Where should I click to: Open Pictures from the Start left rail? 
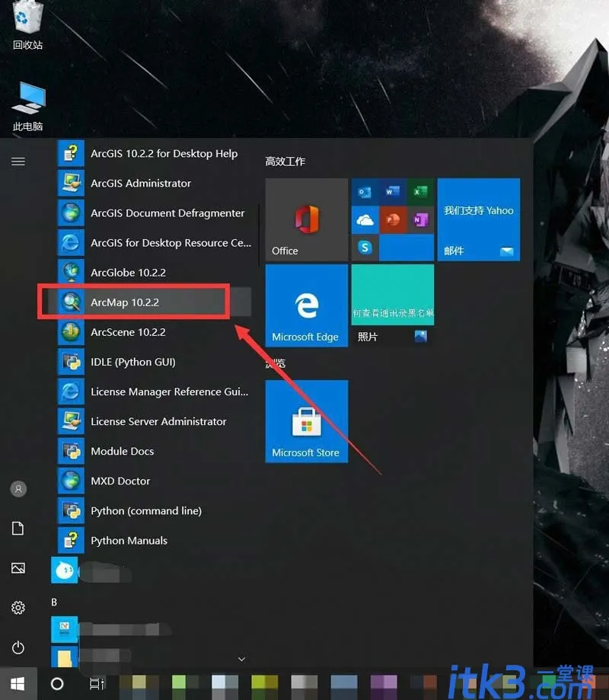click(x=18, y=568)
